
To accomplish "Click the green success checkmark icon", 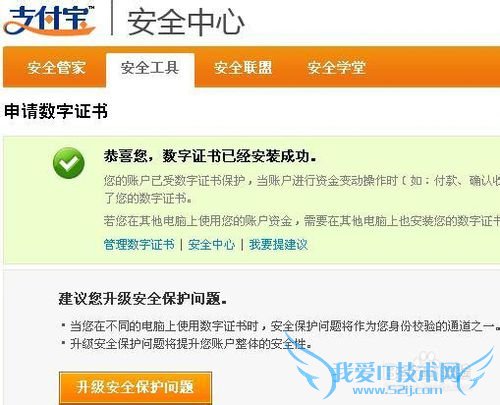I will (x=69, y=163).
